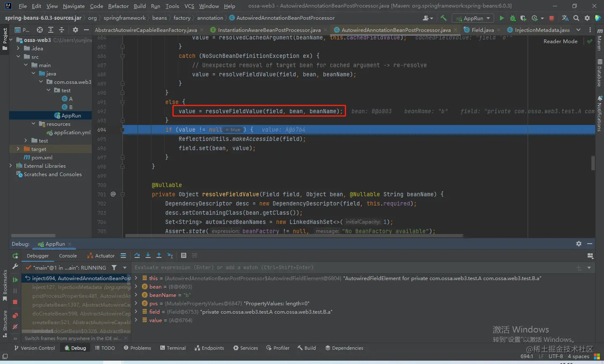Open Evaluate Expression calculator icon
This screenshot has width=604, height=364.
tap(184, 255)
